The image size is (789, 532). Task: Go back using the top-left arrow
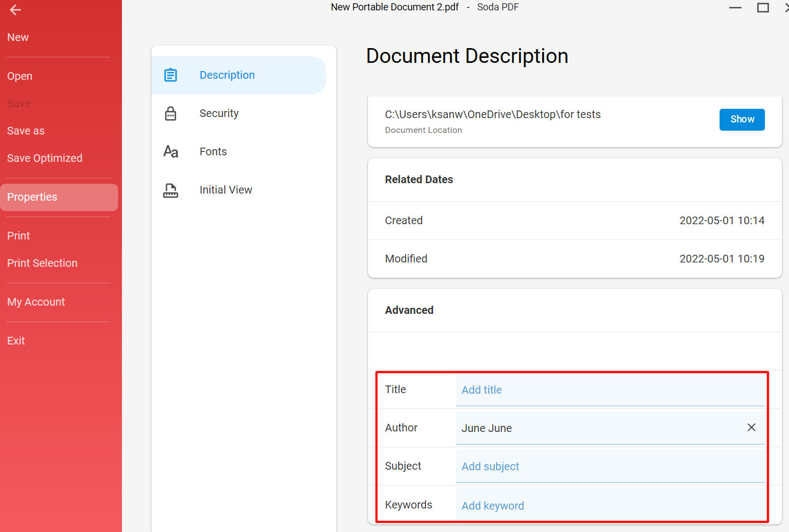point(15,10)
